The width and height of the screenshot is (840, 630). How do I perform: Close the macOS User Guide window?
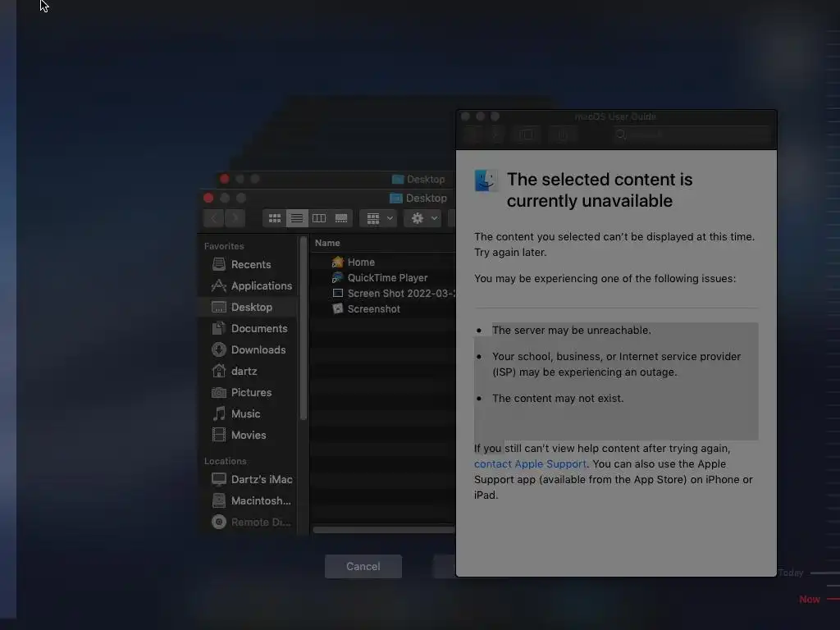pos(466,116)
